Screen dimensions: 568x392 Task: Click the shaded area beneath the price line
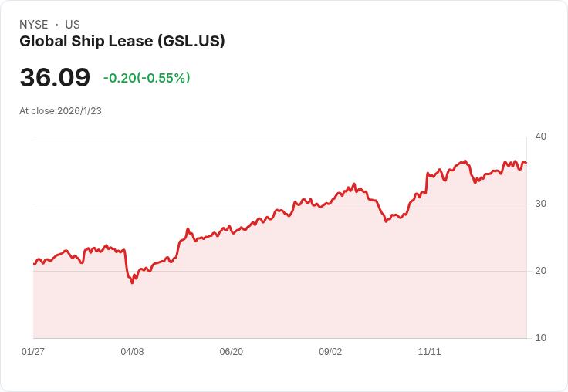pos(278,293)
